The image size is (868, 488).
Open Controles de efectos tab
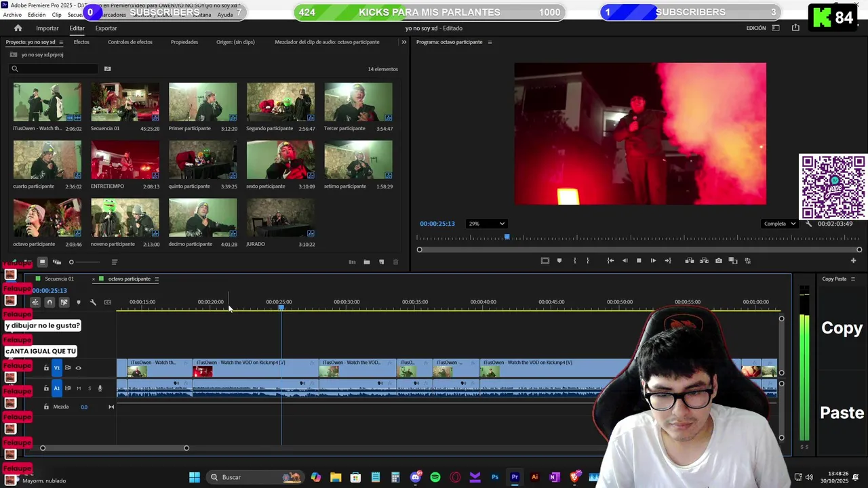point(130,42)
